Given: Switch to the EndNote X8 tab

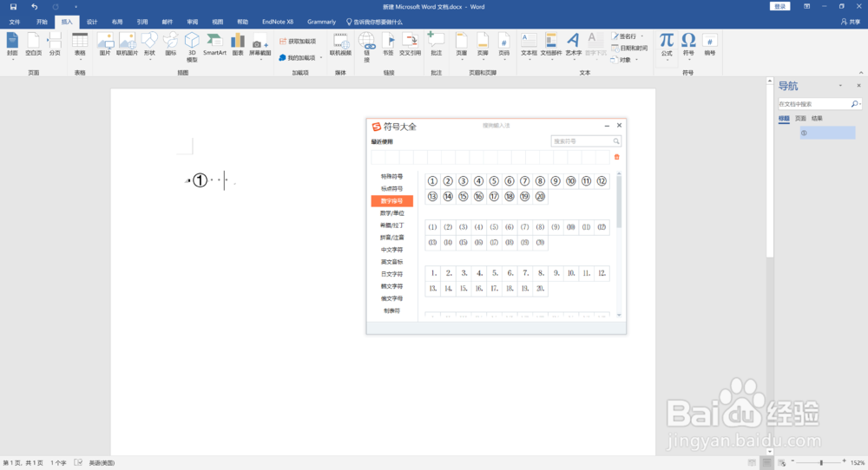Looking at the screenshot, I should coord(278,23).
